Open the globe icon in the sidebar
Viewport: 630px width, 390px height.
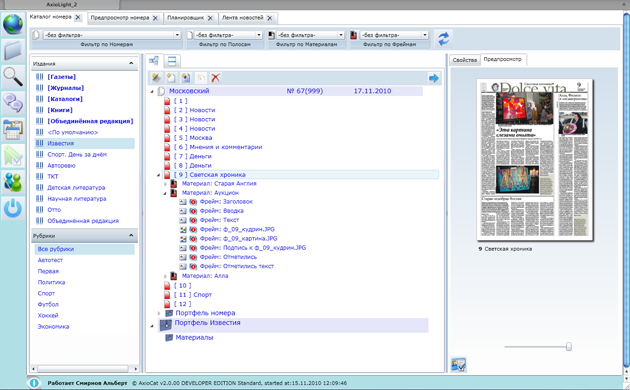coord(13,24)
